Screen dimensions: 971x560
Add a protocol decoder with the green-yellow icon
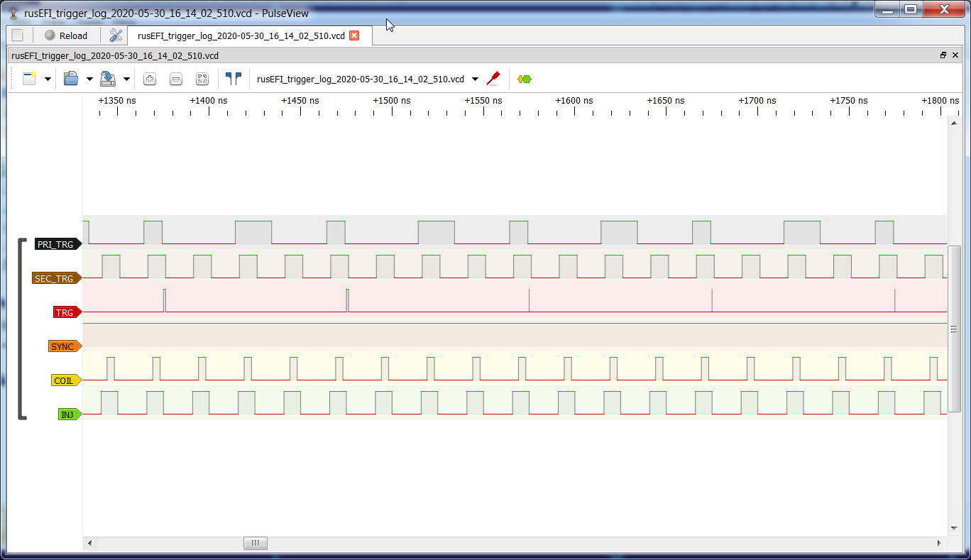(525, 79)
